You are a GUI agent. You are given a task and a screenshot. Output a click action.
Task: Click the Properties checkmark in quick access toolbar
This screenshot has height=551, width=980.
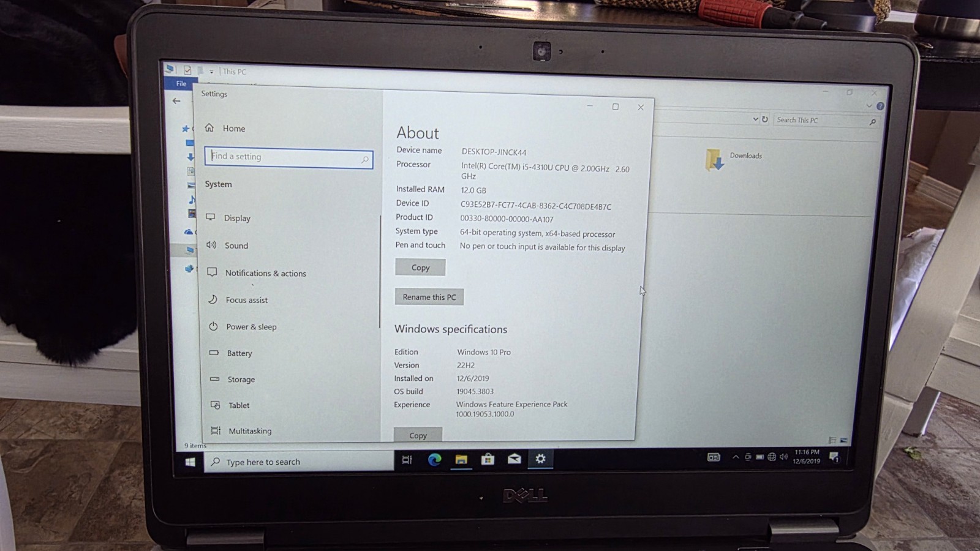(187, 70)
